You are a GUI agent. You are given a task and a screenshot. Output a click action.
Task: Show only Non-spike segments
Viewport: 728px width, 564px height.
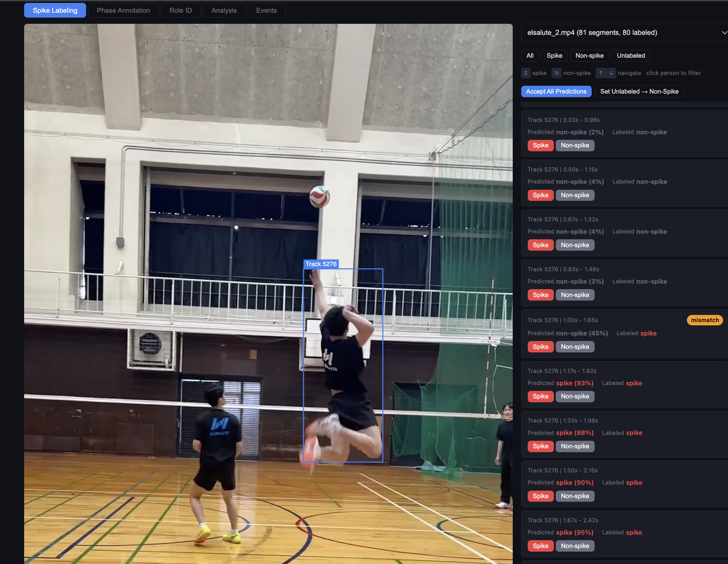pyautogui.click(x=589, y=56)
